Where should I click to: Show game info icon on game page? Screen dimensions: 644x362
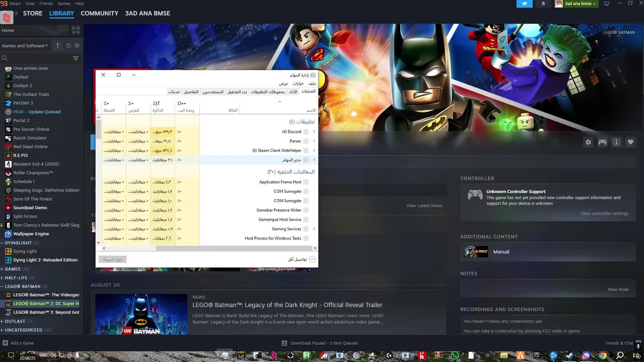pyautogui.click(x=616, y=142)
